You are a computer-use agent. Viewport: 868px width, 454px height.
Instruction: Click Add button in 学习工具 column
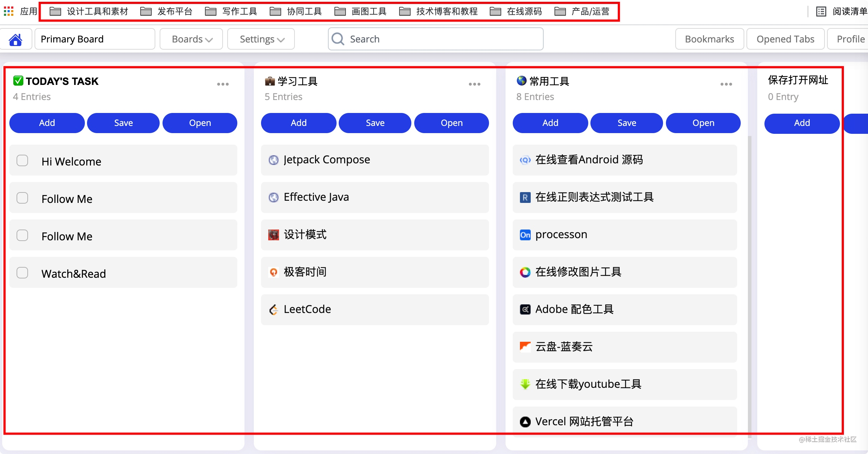[298, 123]
